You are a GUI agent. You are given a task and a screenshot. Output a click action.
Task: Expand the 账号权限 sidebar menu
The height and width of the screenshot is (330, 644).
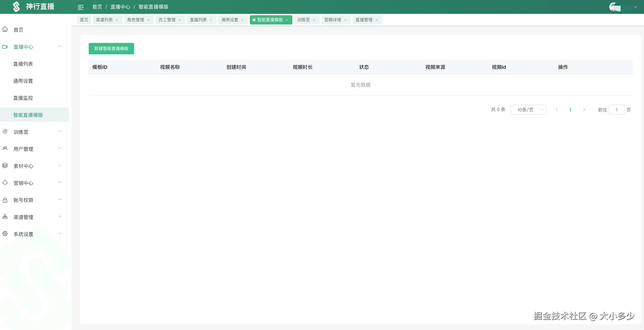coord(60,200)
